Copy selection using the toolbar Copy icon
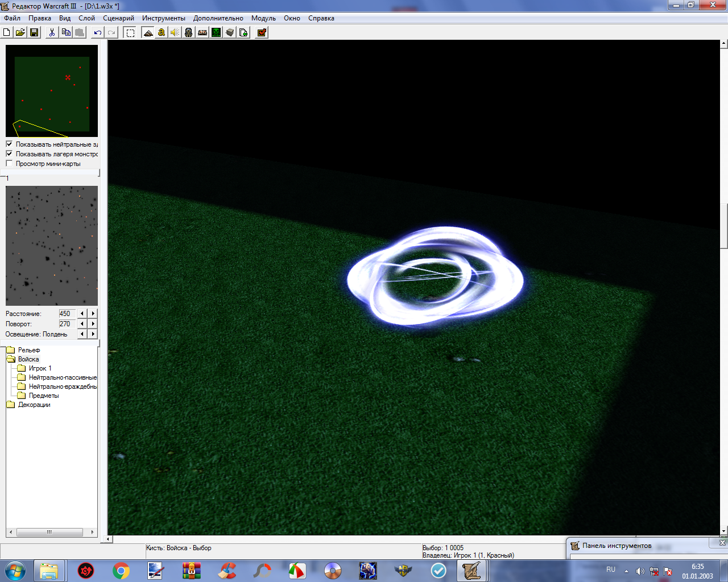 click(x=66, y=32)
